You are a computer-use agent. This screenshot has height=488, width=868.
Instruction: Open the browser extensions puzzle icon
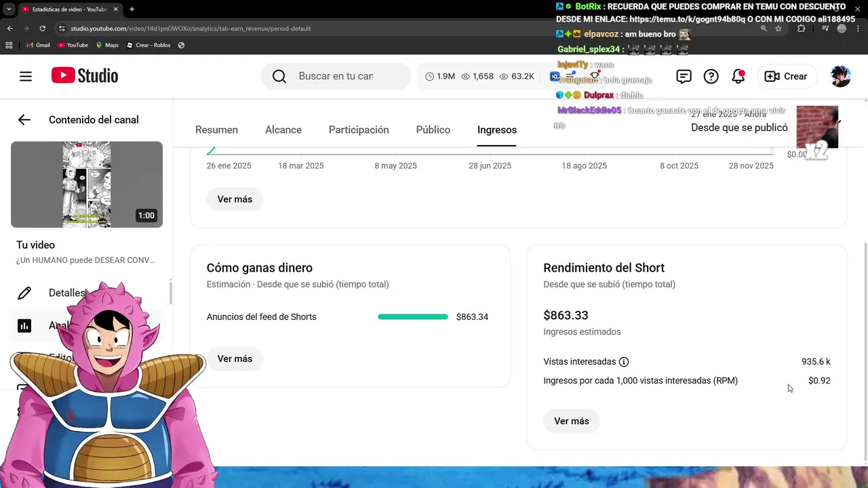[x=801, y=28]
